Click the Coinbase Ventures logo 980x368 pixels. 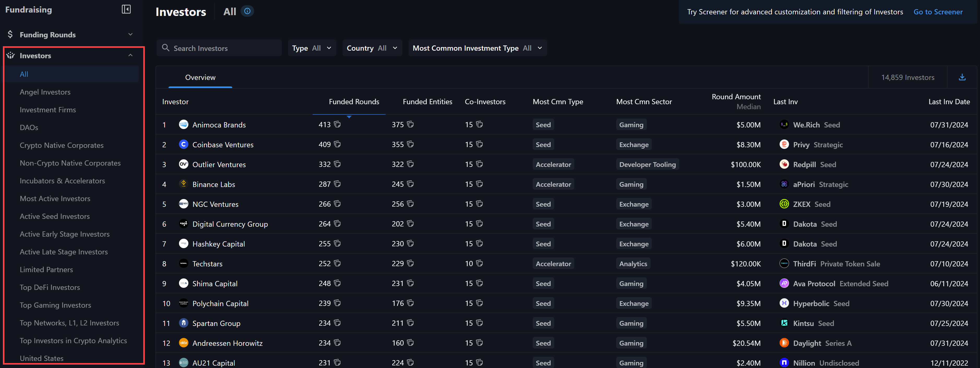pyautogui.click(x=183, y=144)
